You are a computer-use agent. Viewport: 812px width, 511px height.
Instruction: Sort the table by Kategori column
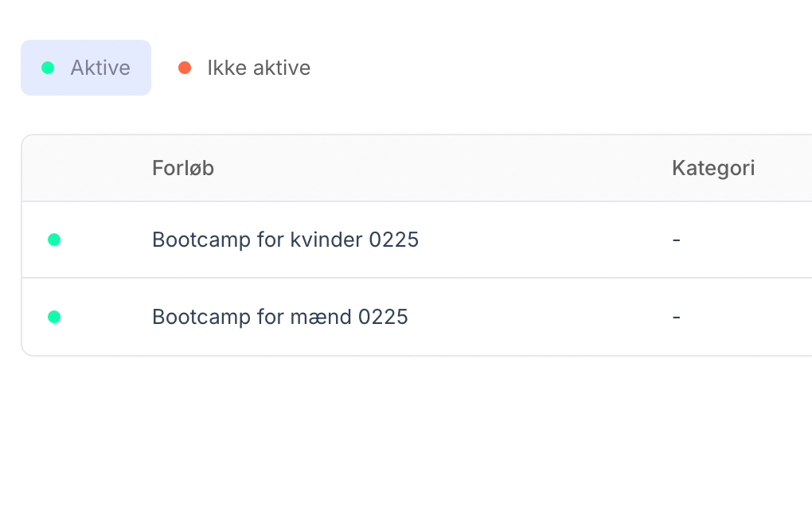[713, 168]
